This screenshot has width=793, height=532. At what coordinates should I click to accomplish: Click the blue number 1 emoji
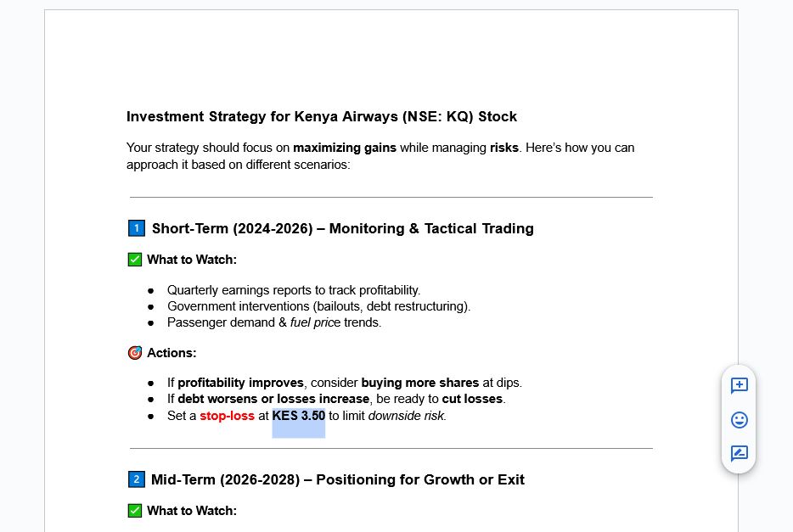pos(136,228)
